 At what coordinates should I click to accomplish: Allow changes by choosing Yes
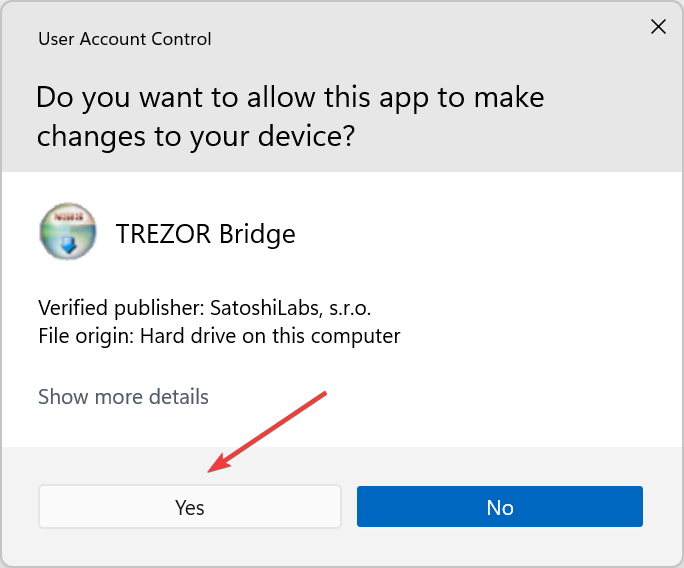click(190, 506)
